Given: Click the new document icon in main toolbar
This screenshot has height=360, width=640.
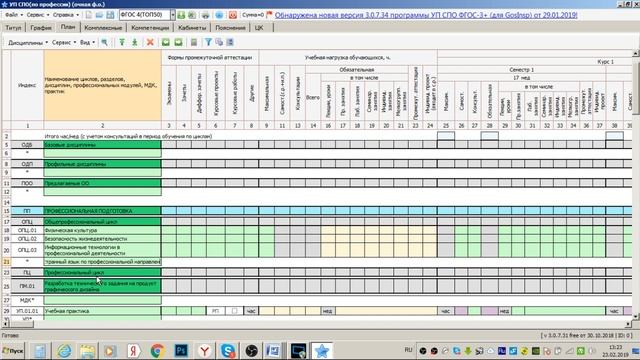Looking at the screenshot, I should [89, 15].
